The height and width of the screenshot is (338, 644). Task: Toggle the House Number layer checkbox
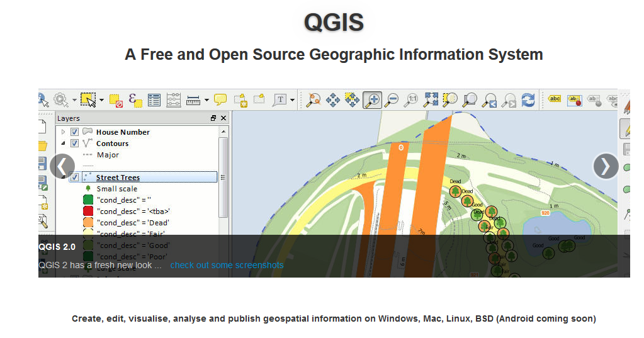tap(74, 132)
